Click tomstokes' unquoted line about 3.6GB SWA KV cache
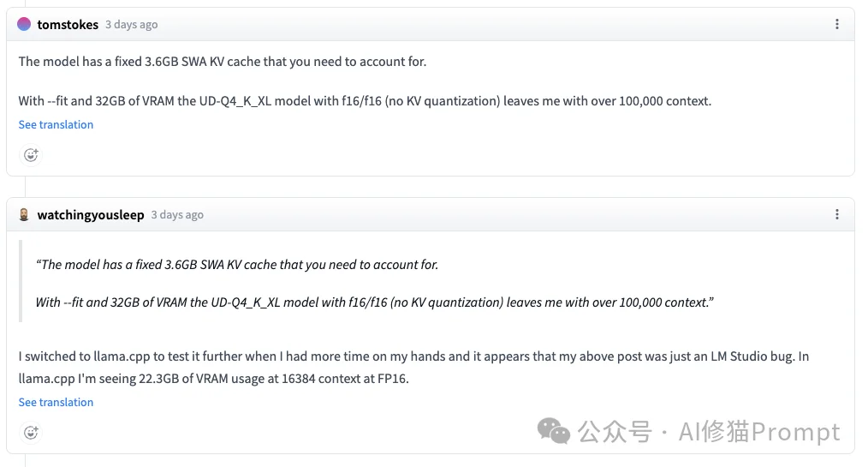Image resolution: width=868 pixels, height=467 pixels. point(222,62)
